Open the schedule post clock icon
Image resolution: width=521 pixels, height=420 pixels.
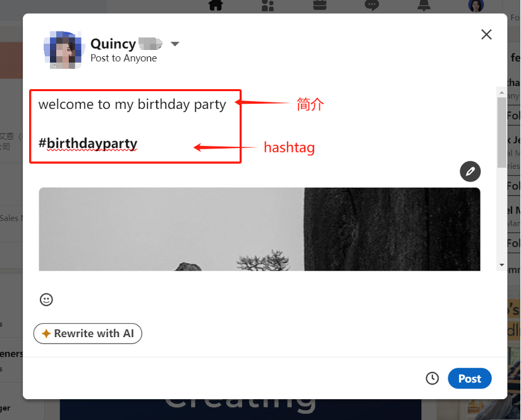tap(432, 378)
